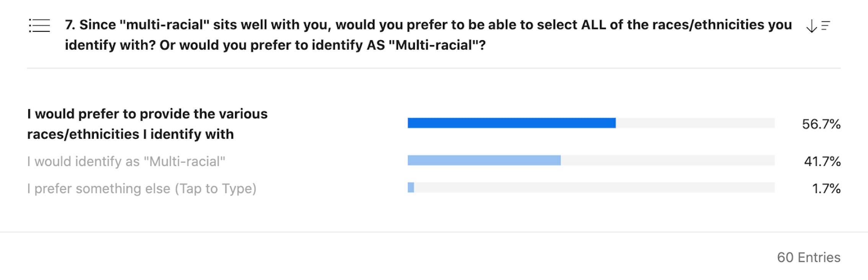This screenshot has width=868, height=280.
Task: Click the divider line under the question title
Action: click(434, 68)
